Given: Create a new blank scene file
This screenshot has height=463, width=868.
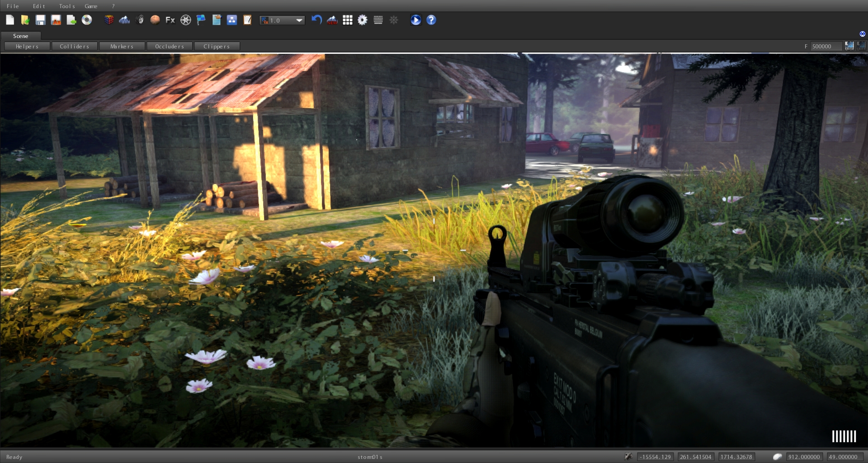Looking at the screenshot, I should (10, 20).
